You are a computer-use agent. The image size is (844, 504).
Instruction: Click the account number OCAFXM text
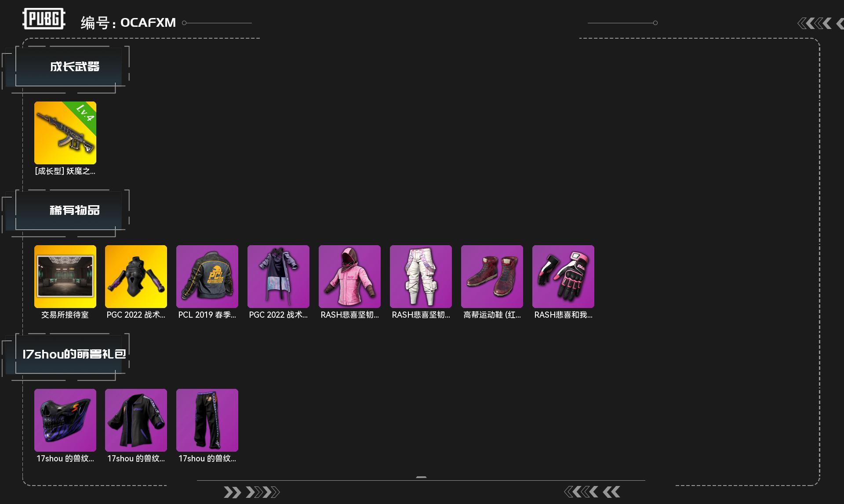[x=148, y=22]
